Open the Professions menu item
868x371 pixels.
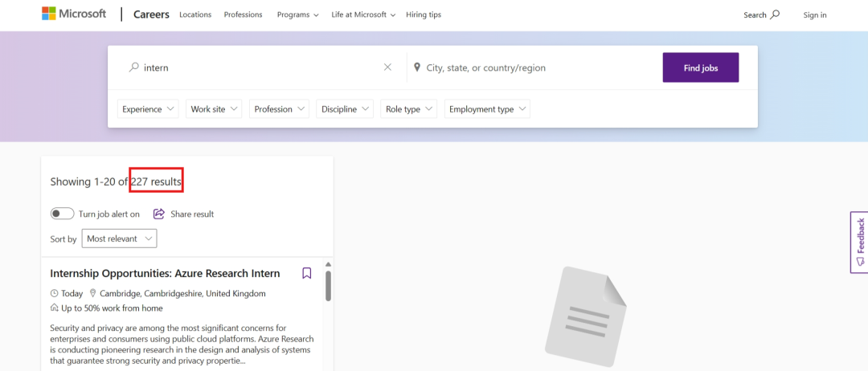pyautogui.click(x=243, y=15)
